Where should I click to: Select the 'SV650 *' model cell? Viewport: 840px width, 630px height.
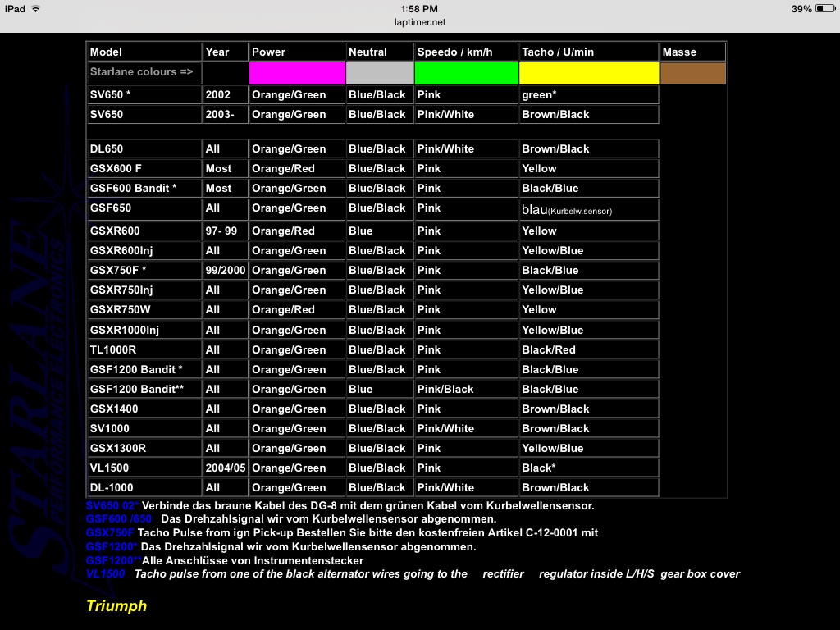(144, 95)
